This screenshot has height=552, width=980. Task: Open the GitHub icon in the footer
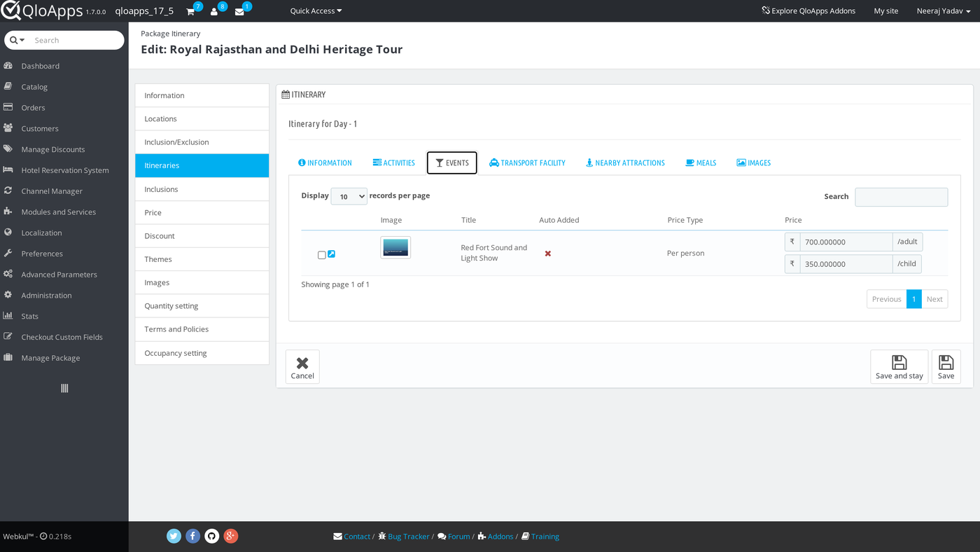click(x=212, y=536)
